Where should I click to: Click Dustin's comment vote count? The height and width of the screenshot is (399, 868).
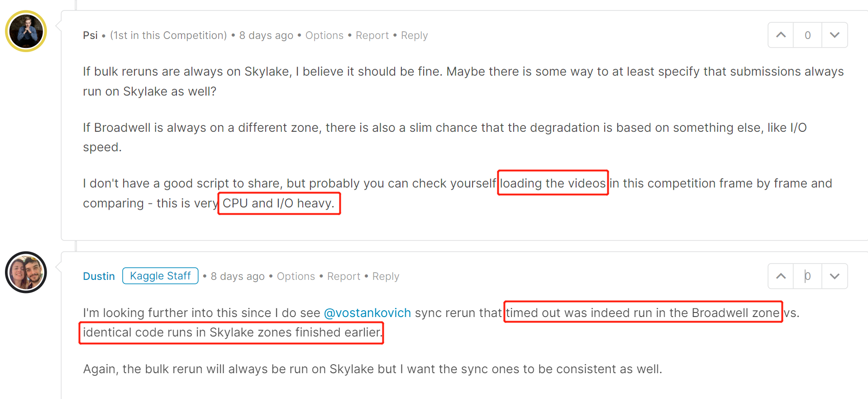(807, 276)
